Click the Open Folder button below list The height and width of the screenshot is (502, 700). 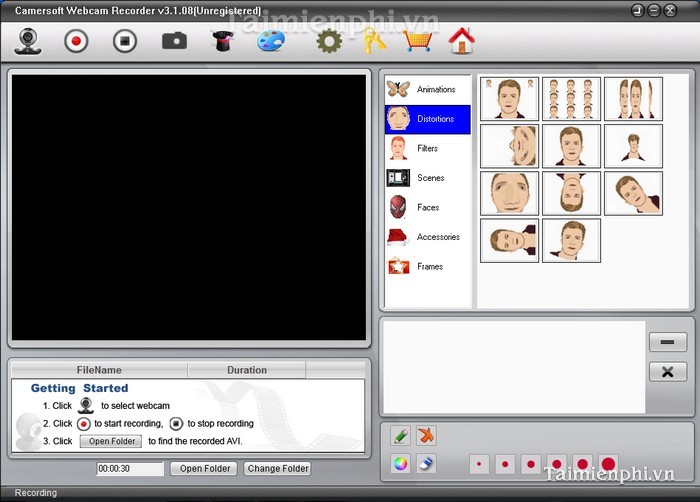[204, 469]
